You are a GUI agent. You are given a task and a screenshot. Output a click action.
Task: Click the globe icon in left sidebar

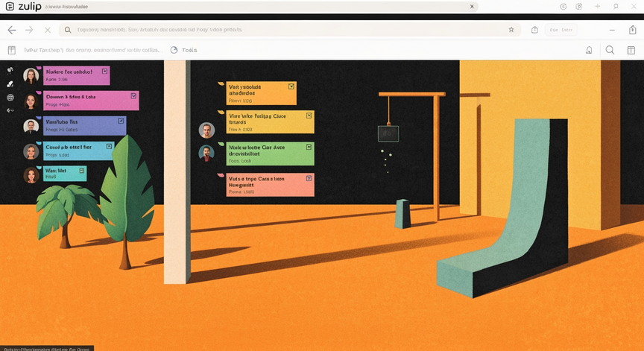10,98
